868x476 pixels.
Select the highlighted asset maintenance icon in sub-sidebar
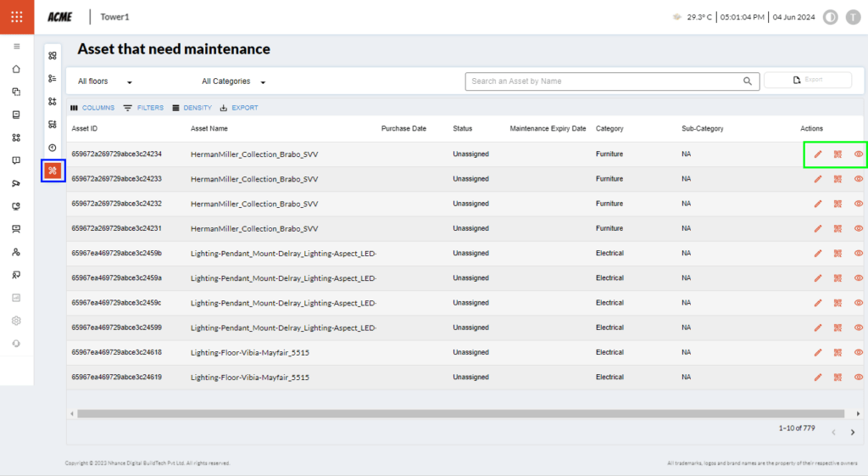point(53,171)
